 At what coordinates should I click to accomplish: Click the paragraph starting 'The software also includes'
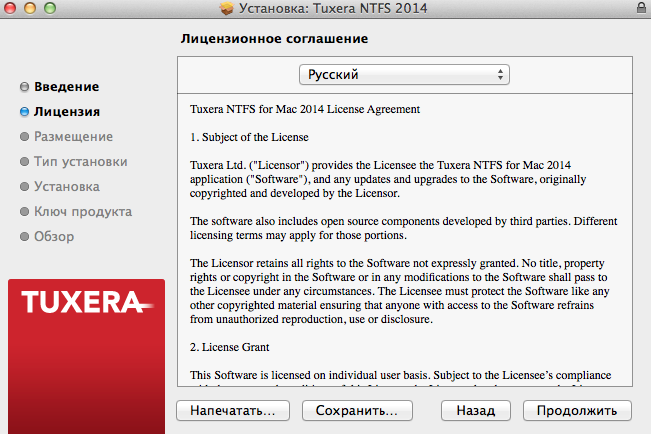(x=404, y=228)
